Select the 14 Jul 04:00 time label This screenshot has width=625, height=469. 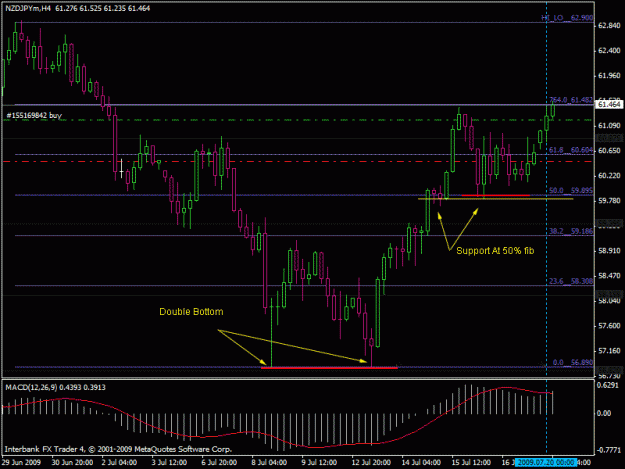(x=421, y=463)
